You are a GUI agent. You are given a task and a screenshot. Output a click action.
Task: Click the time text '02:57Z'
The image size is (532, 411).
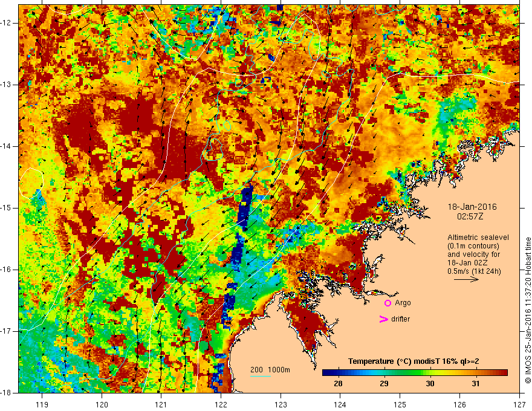(470, 216)
